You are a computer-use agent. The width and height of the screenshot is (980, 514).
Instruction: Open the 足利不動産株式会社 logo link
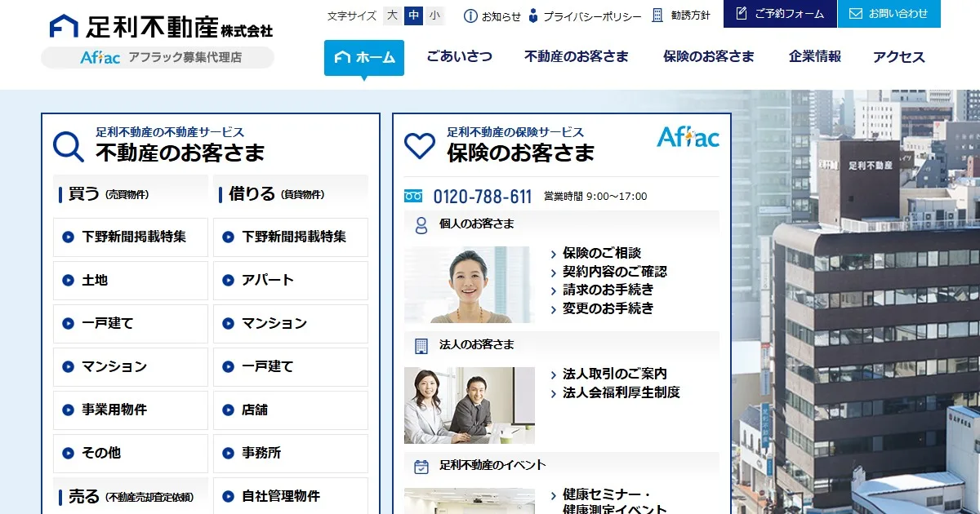[161, 26]
